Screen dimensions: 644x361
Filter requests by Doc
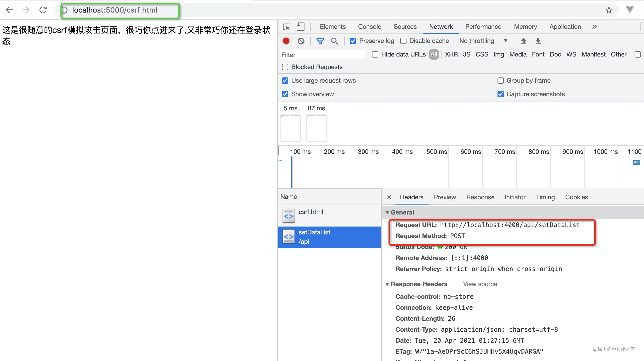click(x=555, y=54)
